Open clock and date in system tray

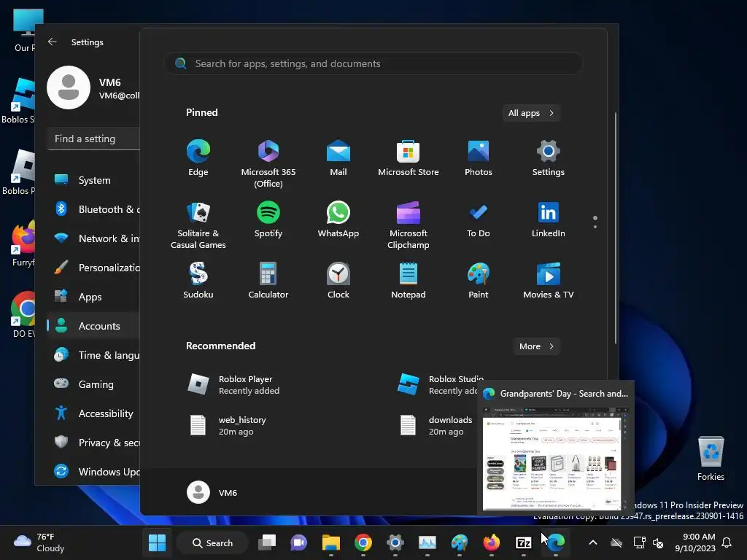pyautogui.click(x=695, y=542)
